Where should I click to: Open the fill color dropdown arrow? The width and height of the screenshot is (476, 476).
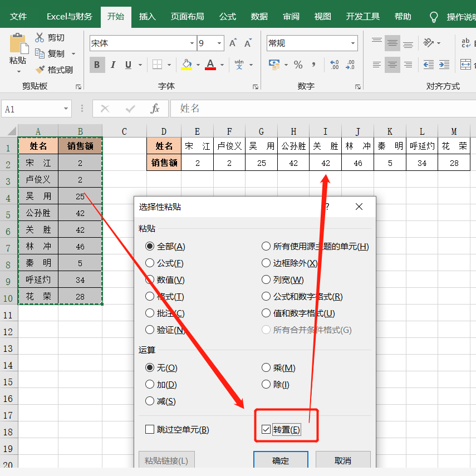[198, 65]
